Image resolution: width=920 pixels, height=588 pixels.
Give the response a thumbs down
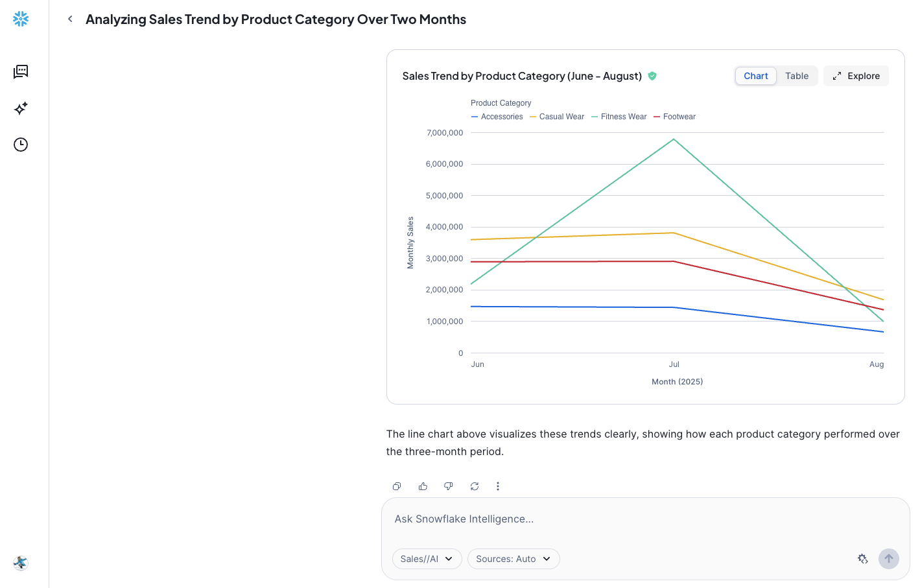[x=448, y=486]
